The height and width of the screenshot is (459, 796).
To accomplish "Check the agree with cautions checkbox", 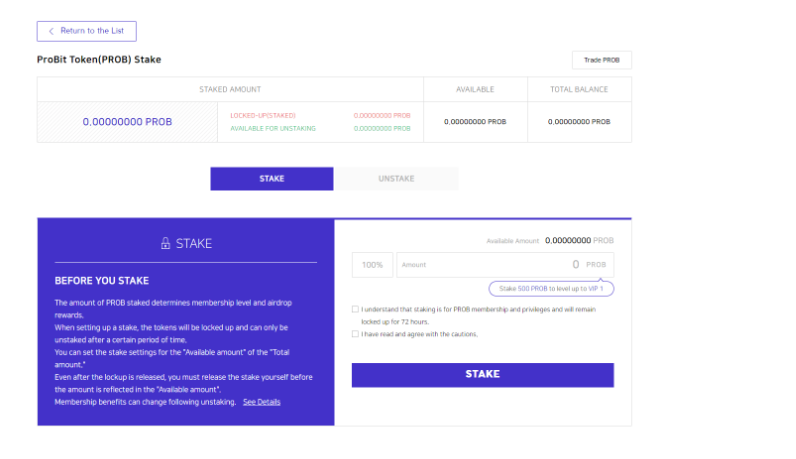I will pos(355,334).
